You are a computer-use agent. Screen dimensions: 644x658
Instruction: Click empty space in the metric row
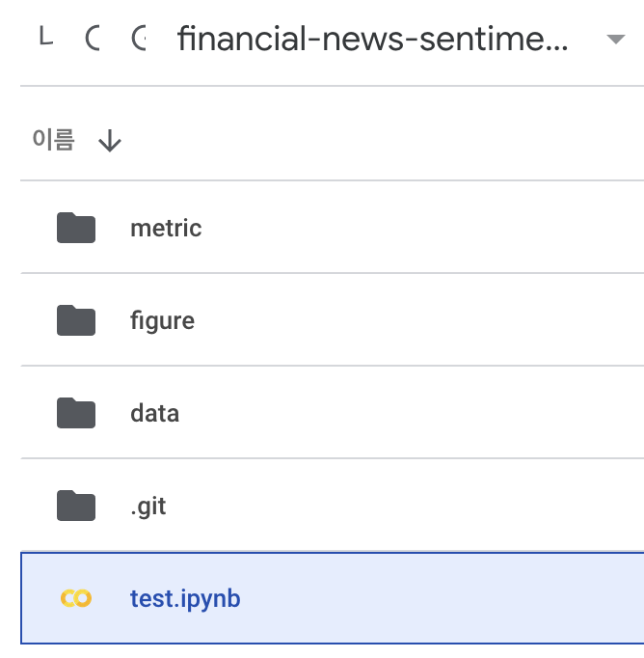419,228
